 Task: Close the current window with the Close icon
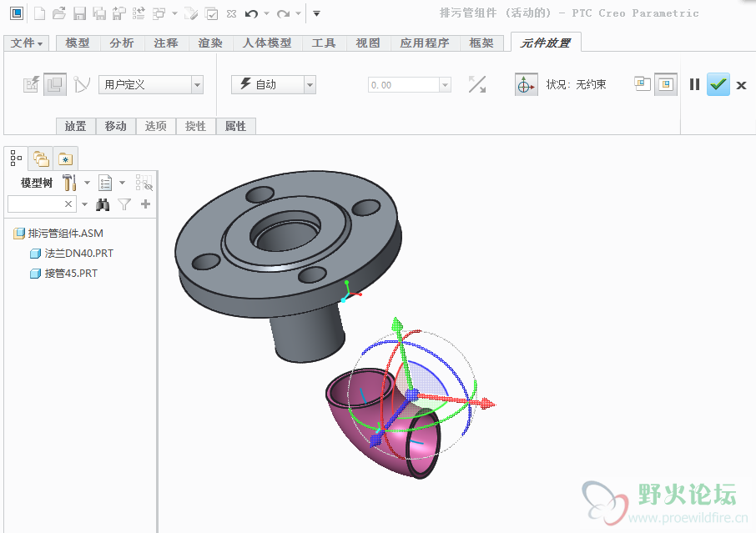point(231,13)
